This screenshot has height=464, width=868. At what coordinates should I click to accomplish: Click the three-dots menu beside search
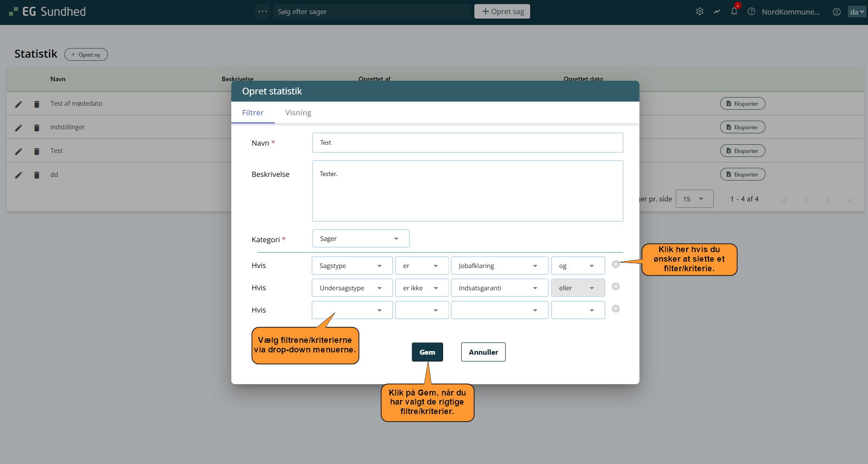point(263,11)
